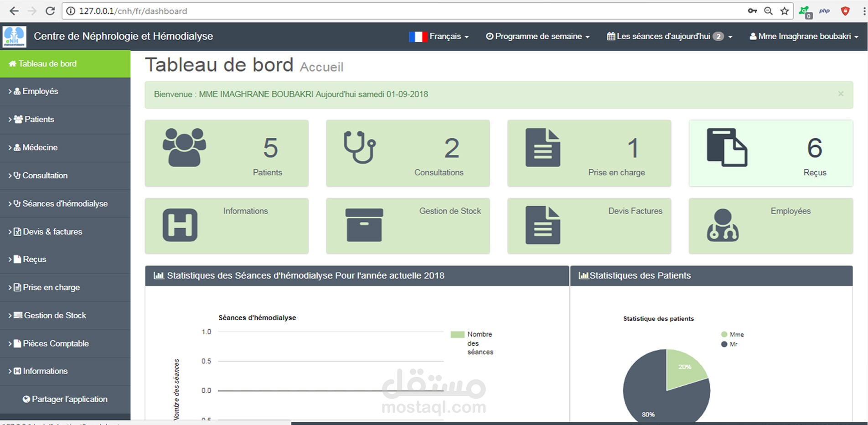Expand Médecine menu in sidebar
Viewport: 868px width, 425px height.
pos(65,148)
